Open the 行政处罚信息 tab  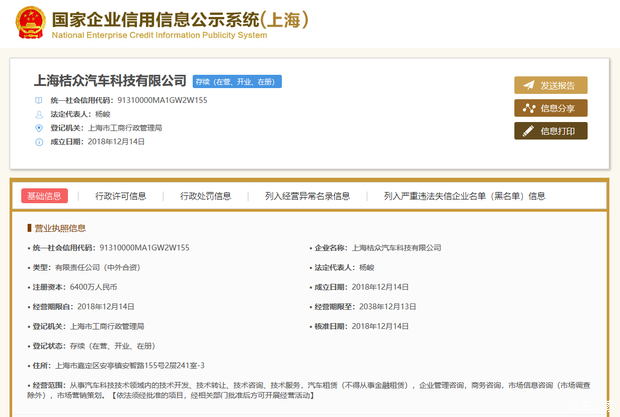[x=205, y=196]
